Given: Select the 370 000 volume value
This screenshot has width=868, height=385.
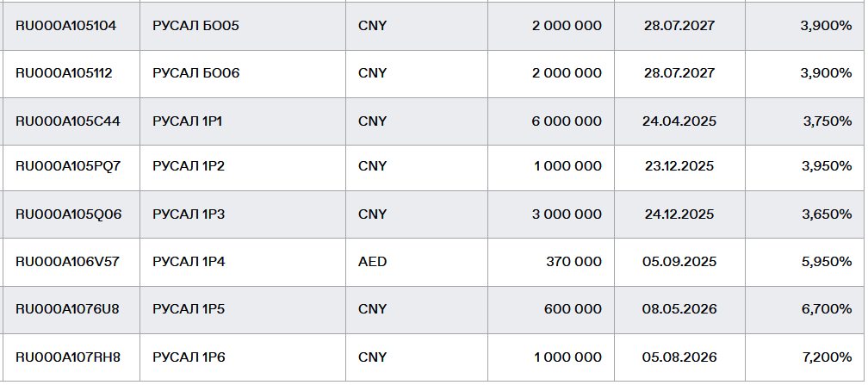Looking at the screenshot, I should tap(574, 262).
